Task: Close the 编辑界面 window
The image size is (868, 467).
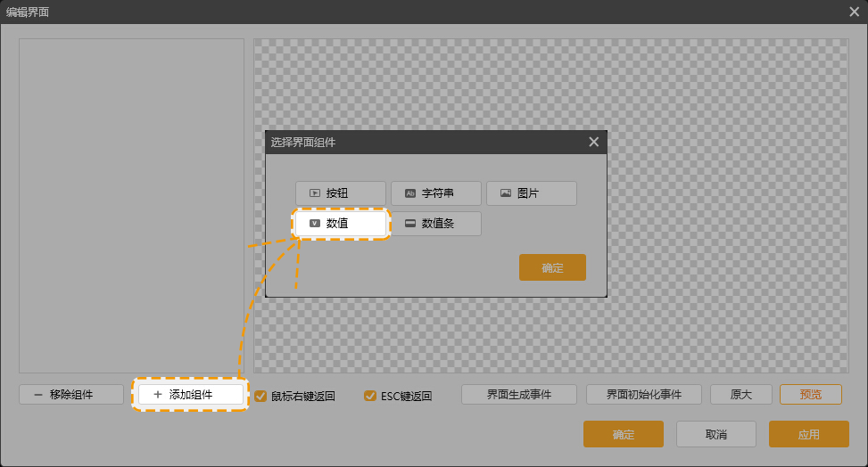Action: tap(854, 12)
